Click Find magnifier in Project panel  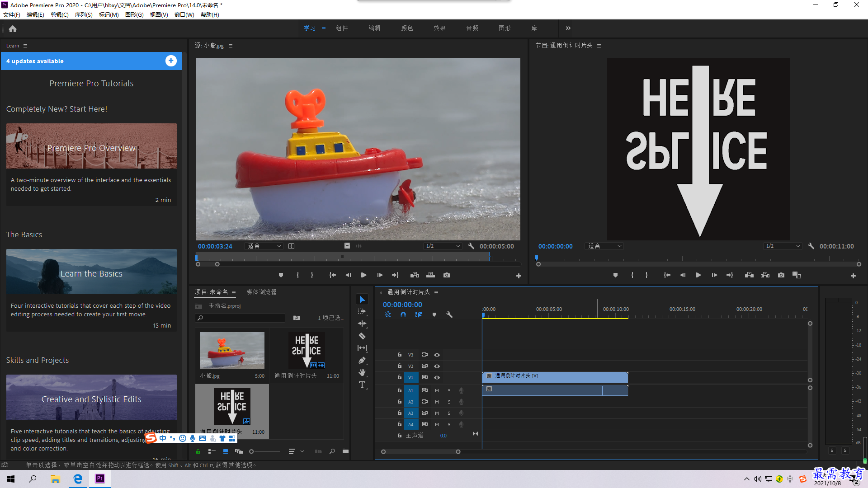[332, 451]
